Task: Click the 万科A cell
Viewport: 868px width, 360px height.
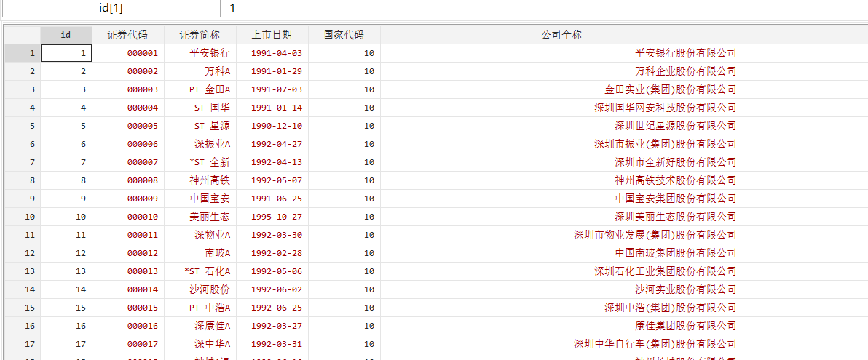Action: (200, 71)
